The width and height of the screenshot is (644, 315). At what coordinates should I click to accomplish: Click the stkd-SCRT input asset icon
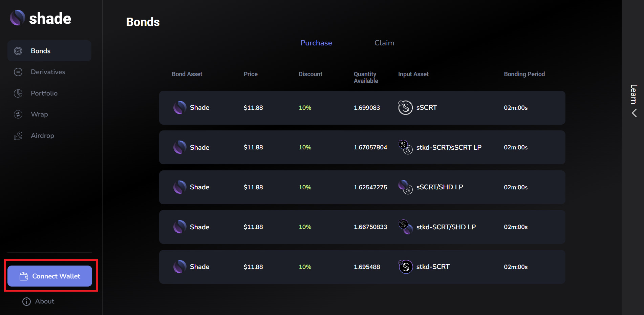405,267
